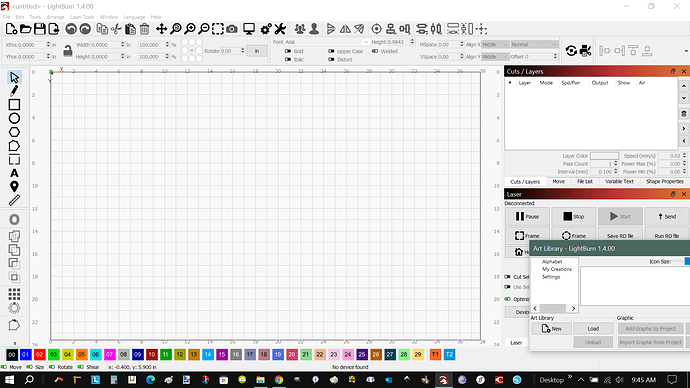The height and width of the screenshot is (388, 690).
Task: Click the Windows Start button
Action: point(9,380)
